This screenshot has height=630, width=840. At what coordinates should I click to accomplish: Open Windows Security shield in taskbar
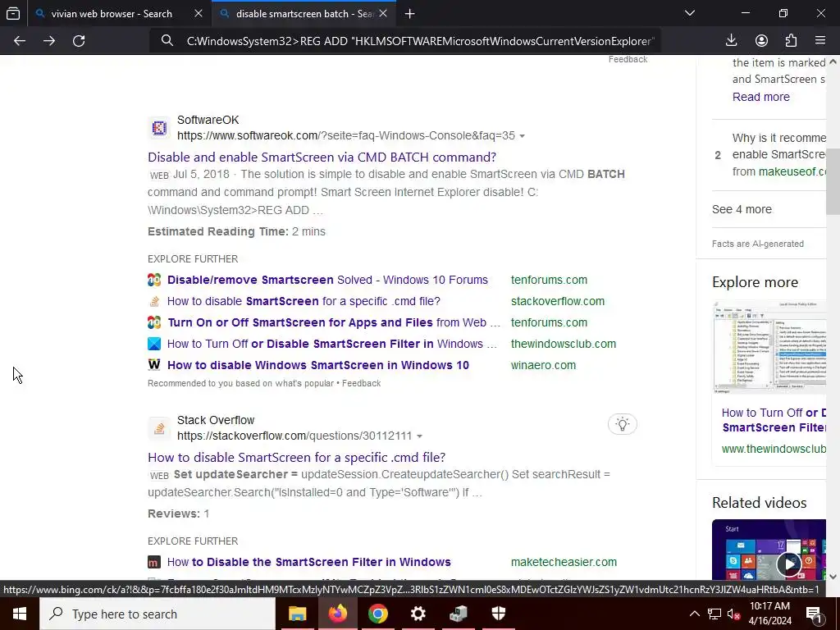tap(499, 614)
